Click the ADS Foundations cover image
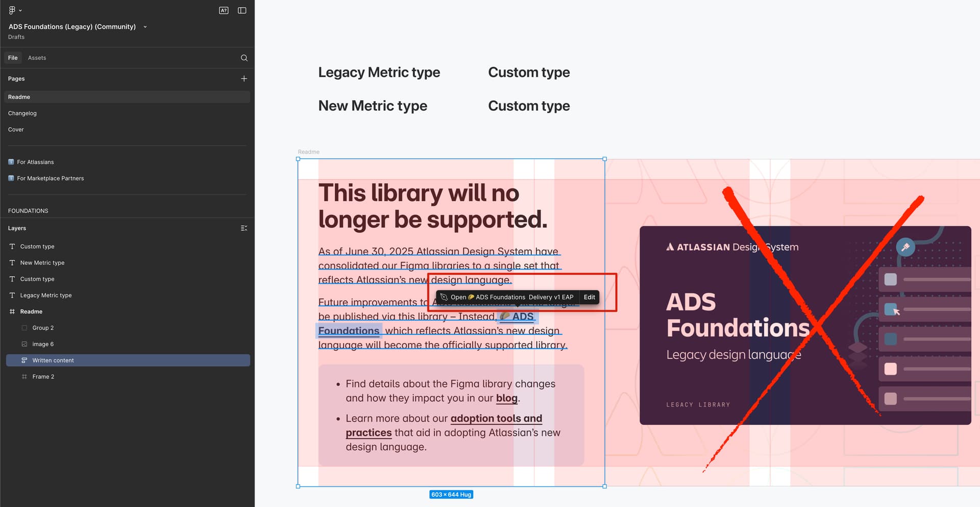The width and height of the screenshot is (980, 507). tap(805, 325)
